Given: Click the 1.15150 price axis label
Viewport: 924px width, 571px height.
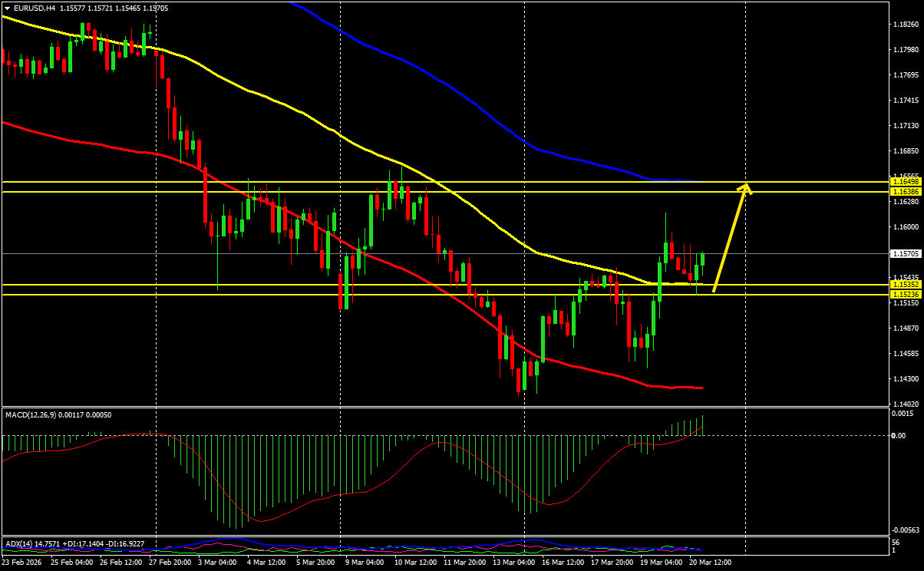Looking at the screenshot, I should pyautogui.click(x=906, y=303).
